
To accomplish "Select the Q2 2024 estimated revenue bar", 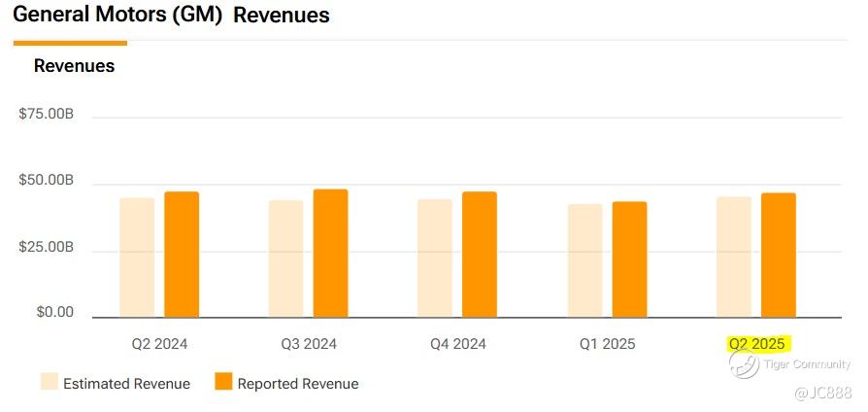I will [137, 257].
